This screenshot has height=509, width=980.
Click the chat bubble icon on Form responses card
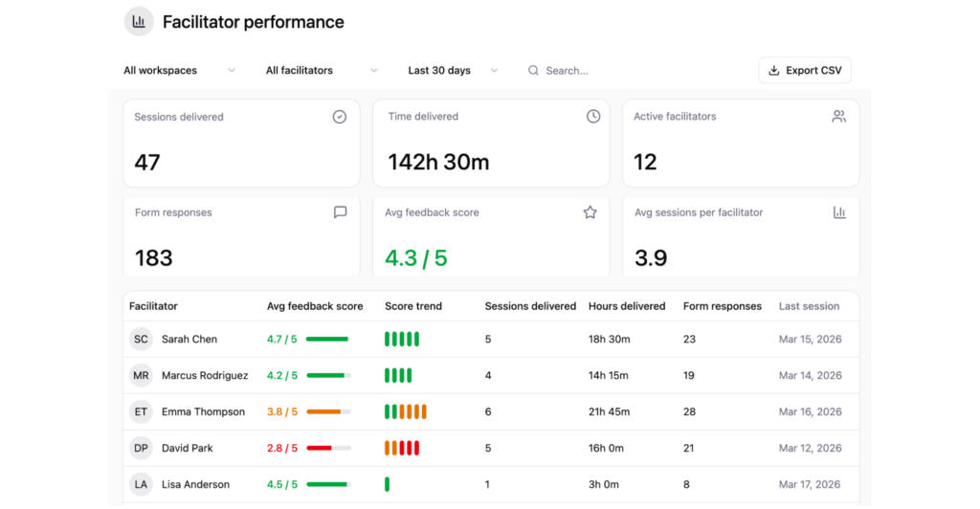(340, 212)
